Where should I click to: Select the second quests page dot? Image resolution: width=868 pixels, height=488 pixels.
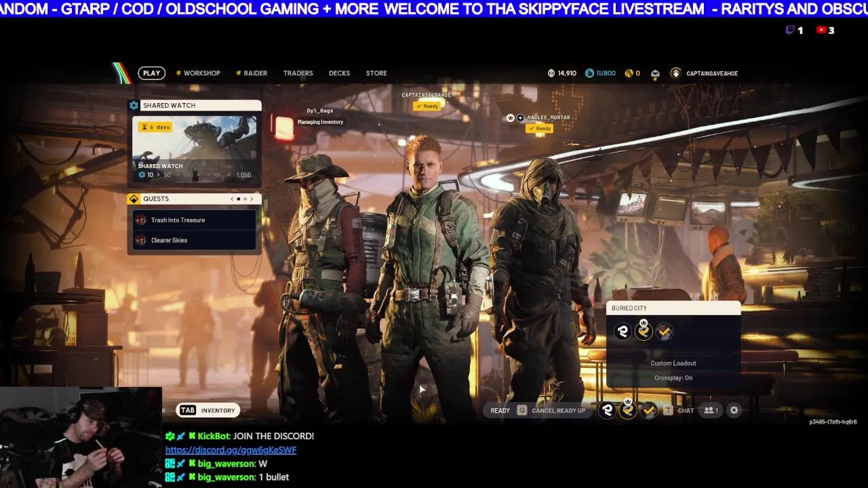[x=245, y=199]
